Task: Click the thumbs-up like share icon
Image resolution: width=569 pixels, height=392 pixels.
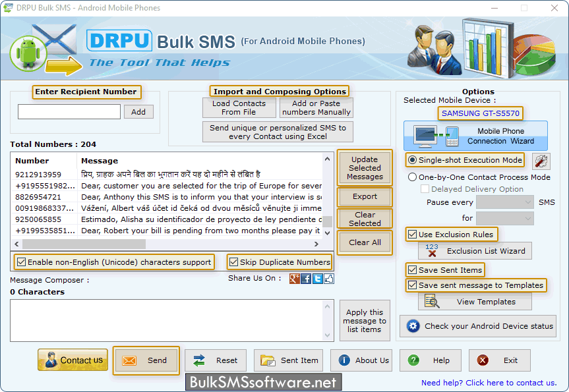Action: [x=329, y=279]
